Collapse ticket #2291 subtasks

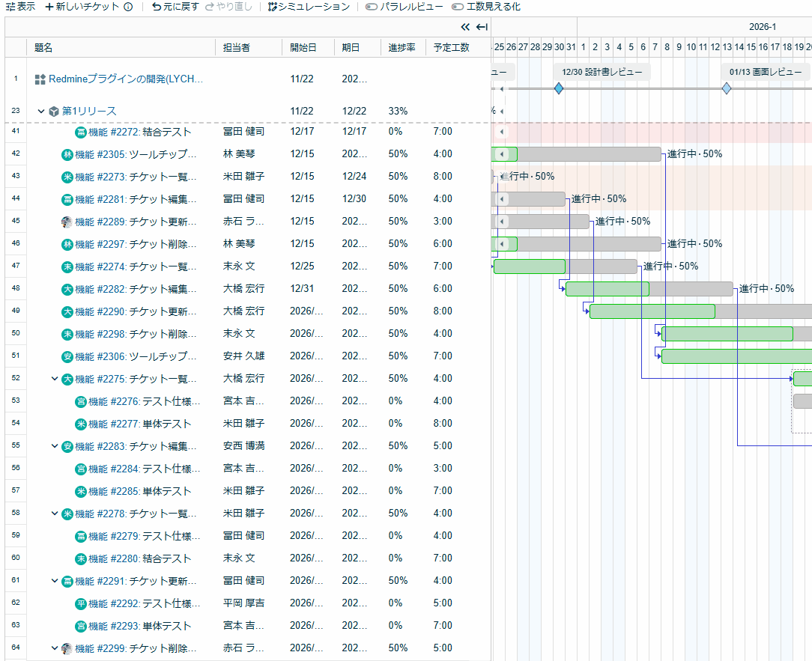pyautogui.click(x=55, y=581)
